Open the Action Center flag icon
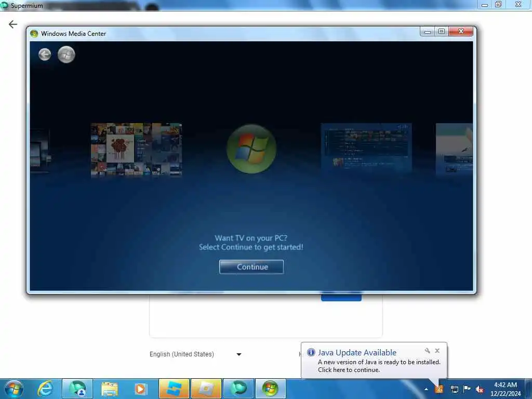Image resolution: width=532 pixels, height=399 pixels. [467, 389]
